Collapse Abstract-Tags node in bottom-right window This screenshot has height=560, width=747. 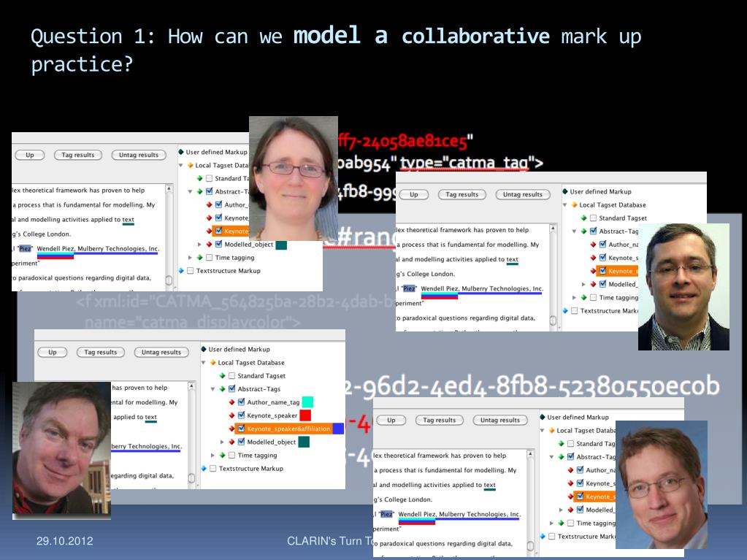click(552, 457)
